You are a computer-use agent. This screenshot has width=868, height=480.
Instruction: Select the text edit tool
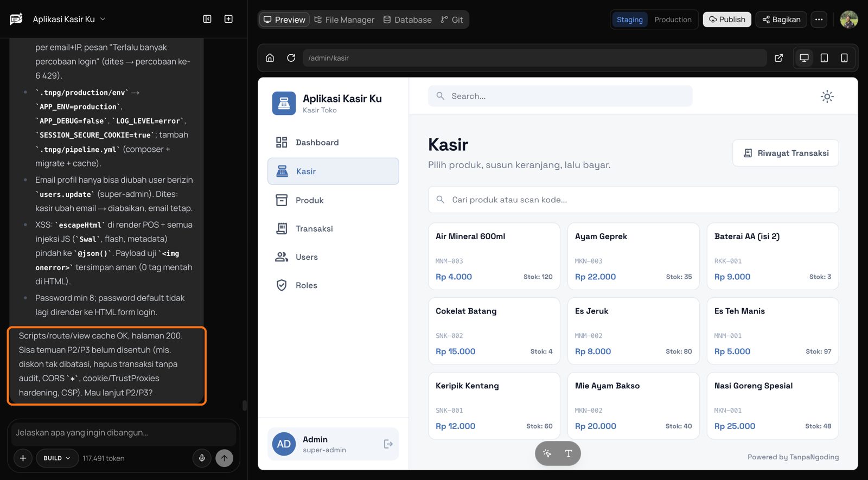569,453
